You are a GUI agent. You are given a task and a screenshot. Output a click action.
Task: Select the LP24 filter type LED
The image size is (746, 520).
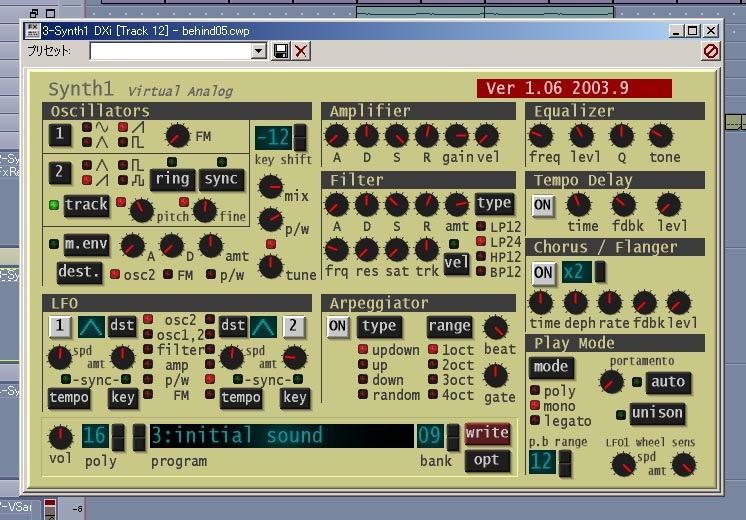pyautogui.click(x=481, y=241)
